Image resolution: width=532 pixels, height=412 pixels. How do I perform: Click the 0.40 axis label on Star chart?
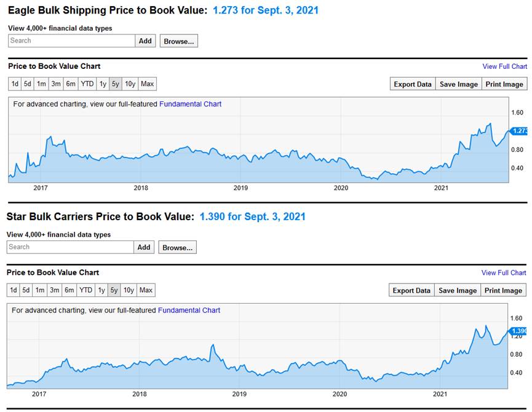pos(516,373)
